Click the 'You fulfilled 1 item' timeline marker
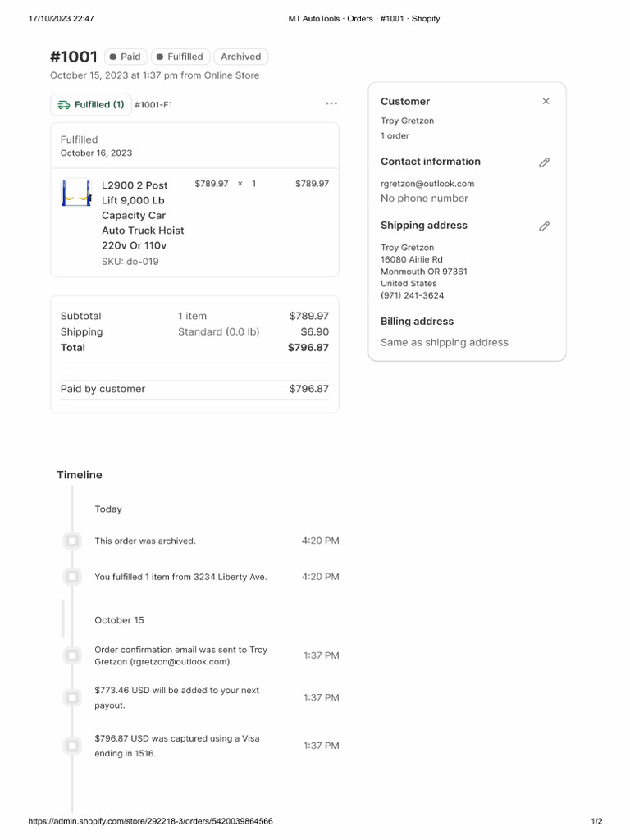The width and height of the screenshot is (630, 840). (x=72, y=577)
